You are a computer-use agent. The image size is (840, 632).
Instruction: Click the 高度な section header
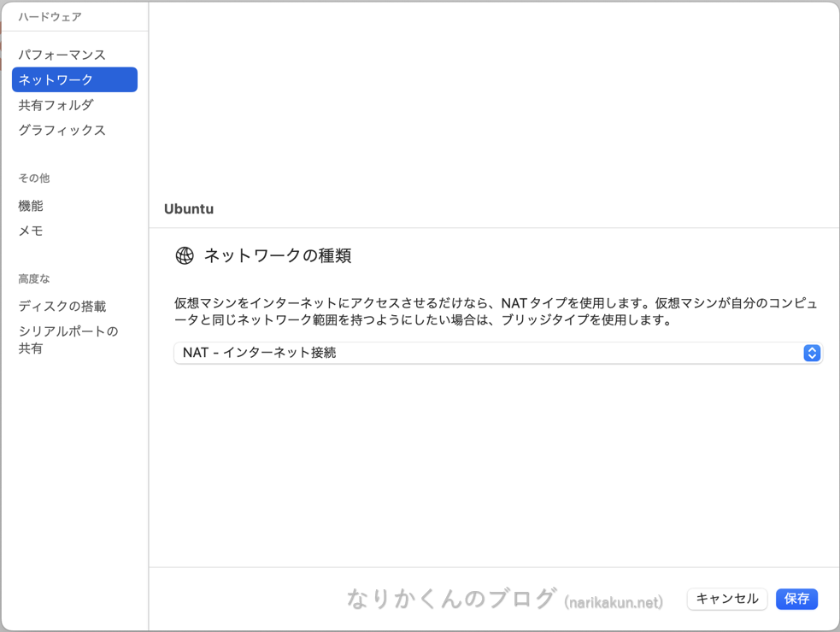(33, 278)
